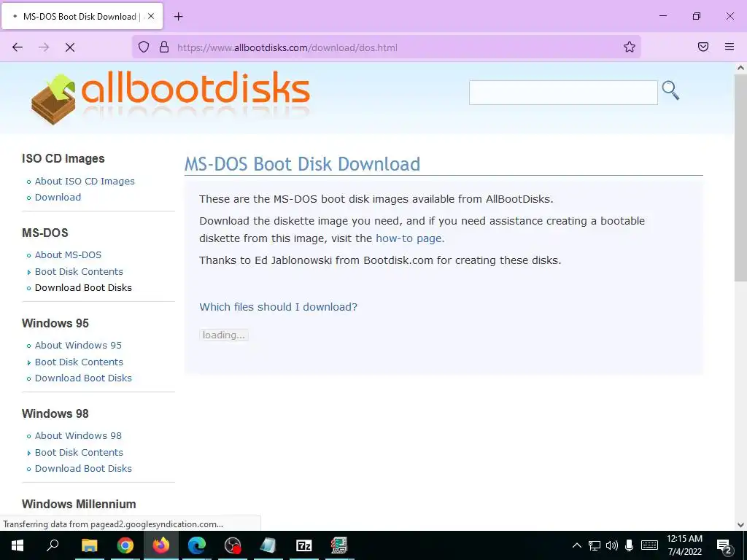Click the URL address bar
The width and height of the screenshot is (747, 560).
[x=386, y=47]
